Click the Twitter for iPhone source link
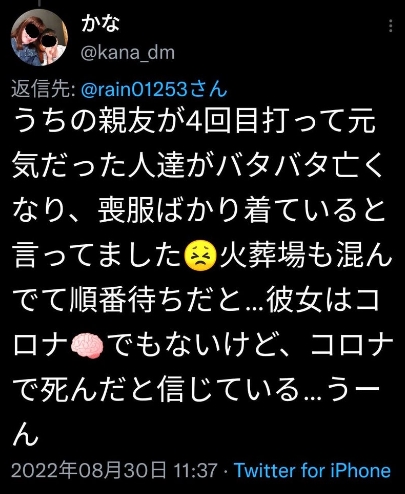405x494 pixels. (312, 471)
